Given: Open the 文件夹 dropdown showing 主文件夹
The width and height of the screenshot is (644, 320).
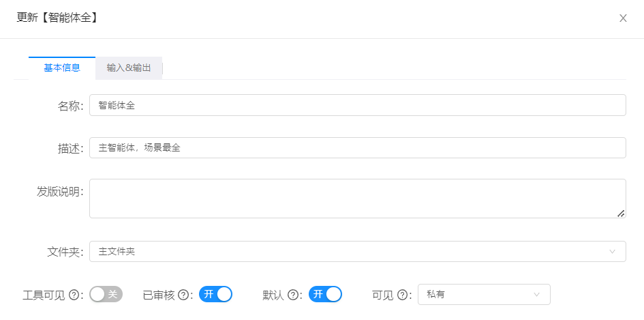Looking at the screenshot, I should pos(358,251).
